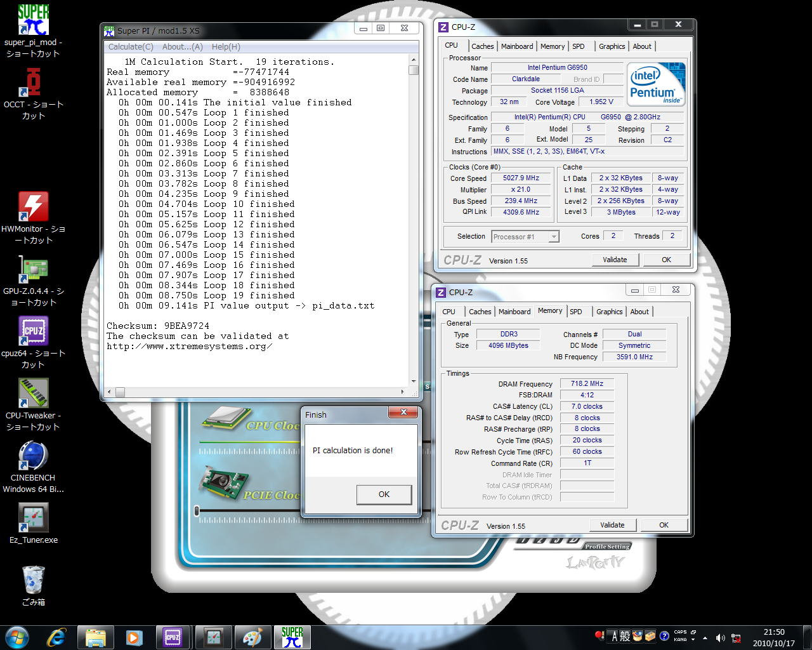Viewport: 812px width, 650px height.
Task: Click Validate in CPU-Z memory window
Action: pyautogui.click(x=612, y=525)
